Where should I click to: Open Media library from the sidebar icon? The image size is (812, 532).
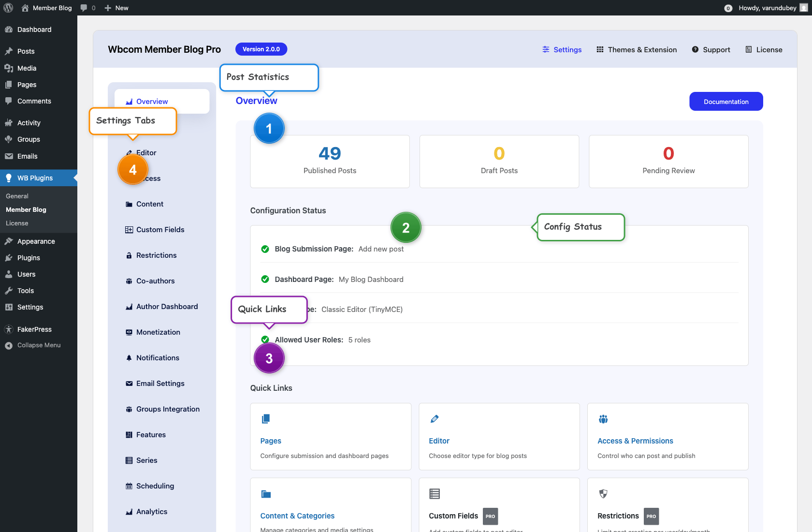pos(9,68)
